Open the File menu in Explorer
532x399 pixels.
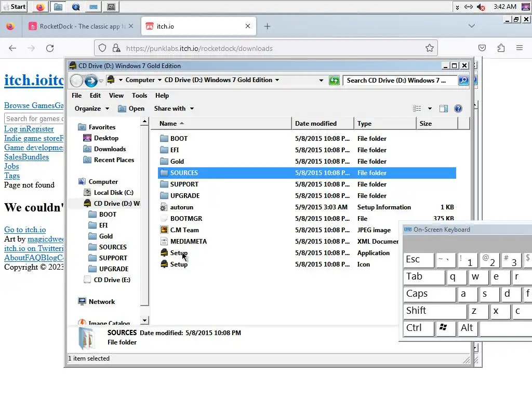point(77,96)
